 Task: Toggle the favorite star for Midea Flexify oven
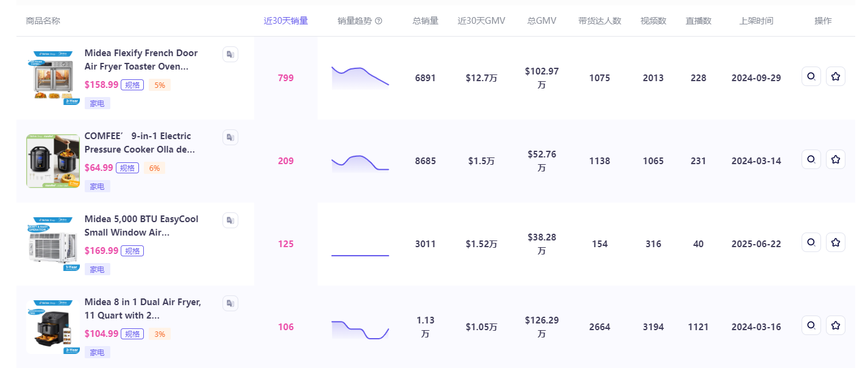[x=835, y=76]
